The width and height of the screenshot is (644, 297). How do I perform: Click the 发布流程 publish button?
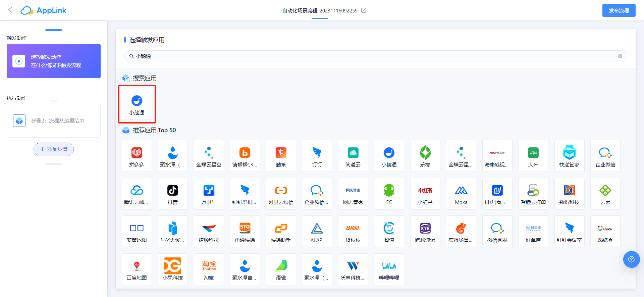click(x=619, y=10)
